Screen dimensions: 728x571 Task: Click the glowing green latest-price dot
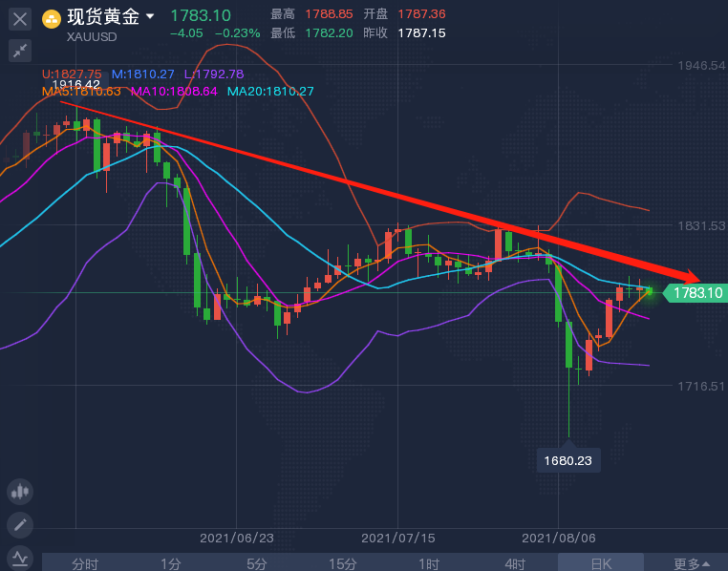[x=650, y=291]
